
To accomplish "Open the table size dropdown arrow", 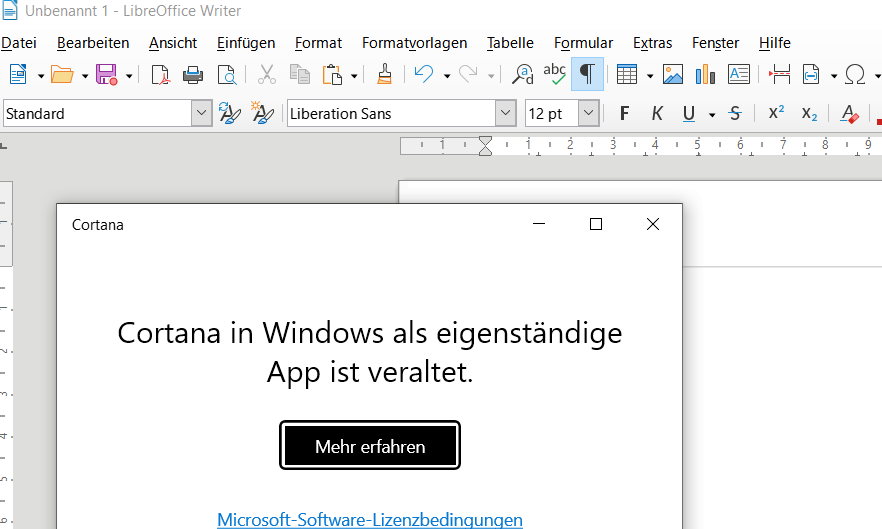I will 650,75.
